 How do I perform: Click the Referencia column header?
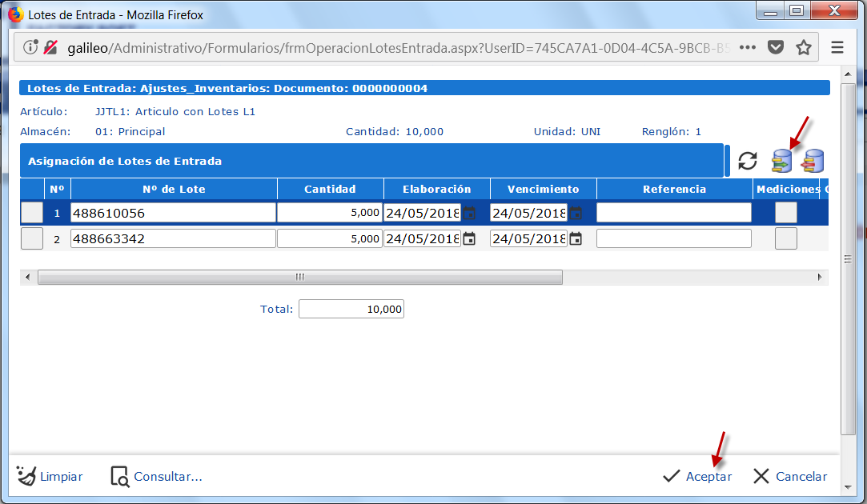coord(675,189)
